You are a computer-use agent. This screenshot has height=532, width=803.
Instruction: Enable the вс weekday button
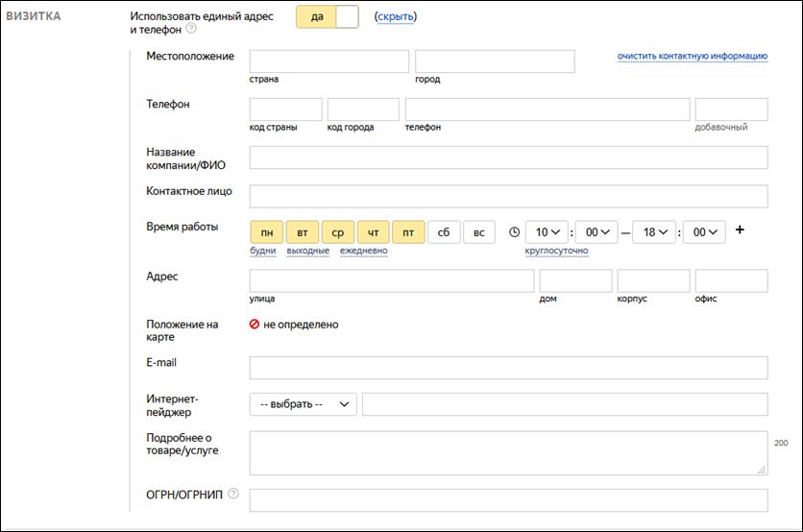click(478, 232)
